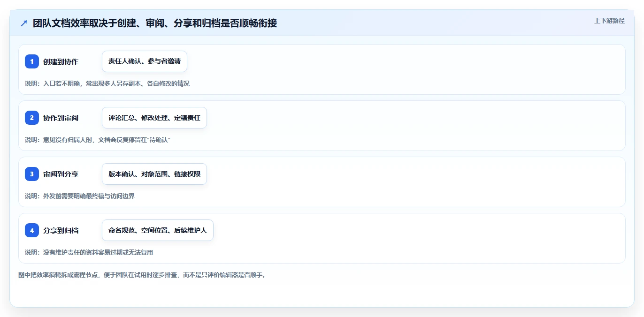
Task: Click the number 4 step badge
Action: point(32,230)
